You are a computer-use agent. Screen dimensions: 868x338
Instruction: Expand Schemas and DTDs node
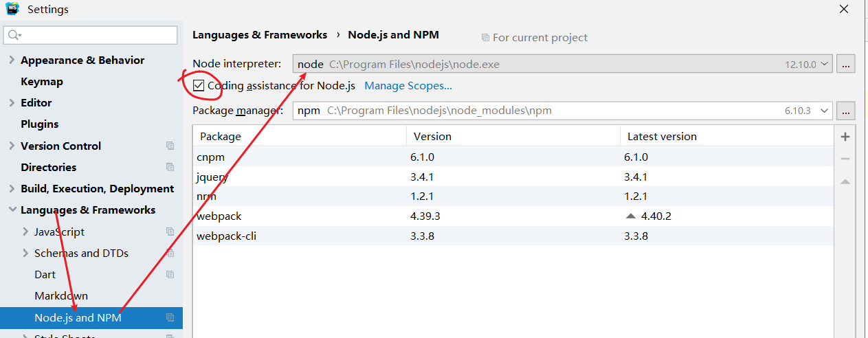tap(25, 253)
